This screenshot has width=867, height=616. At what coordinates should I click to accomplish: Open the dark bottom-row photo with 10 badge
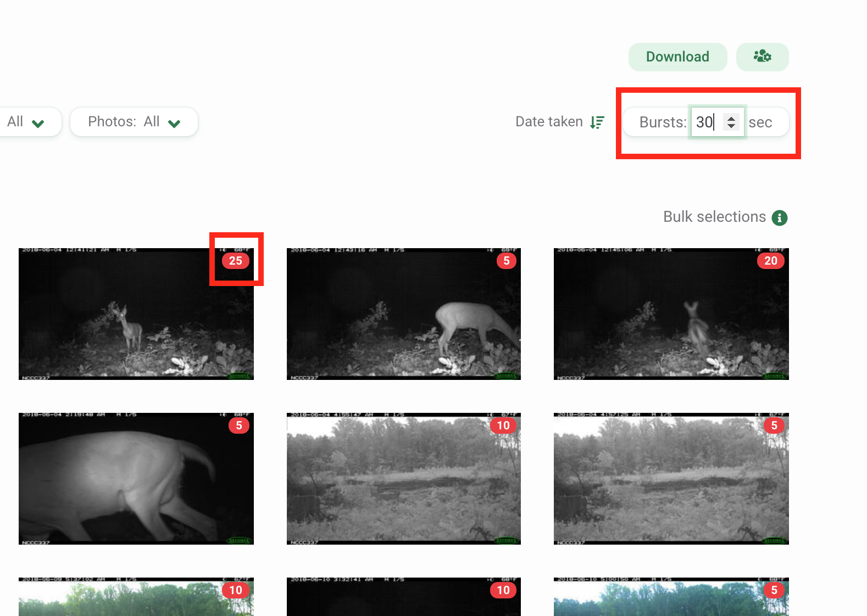404,597
